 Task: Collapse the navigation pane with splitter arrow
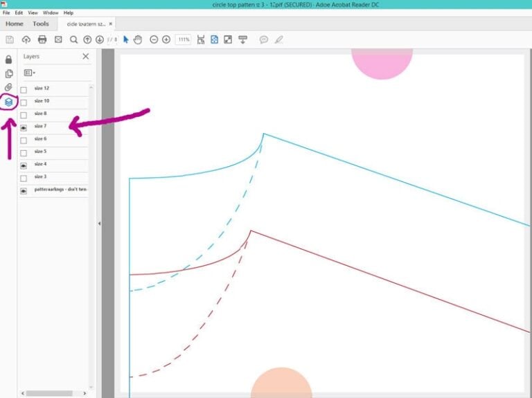pyautogui.click(x=99, y=224)
